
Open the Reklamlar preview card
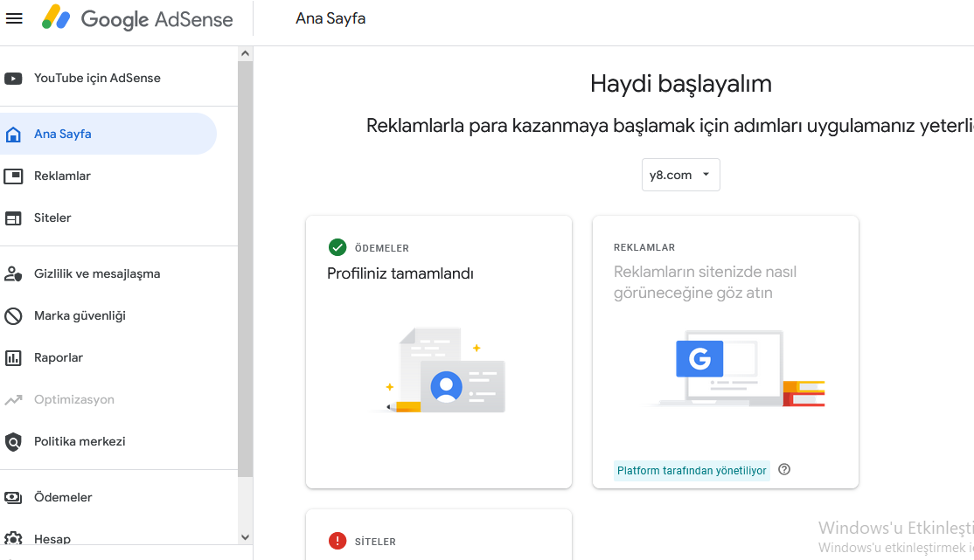726,352
